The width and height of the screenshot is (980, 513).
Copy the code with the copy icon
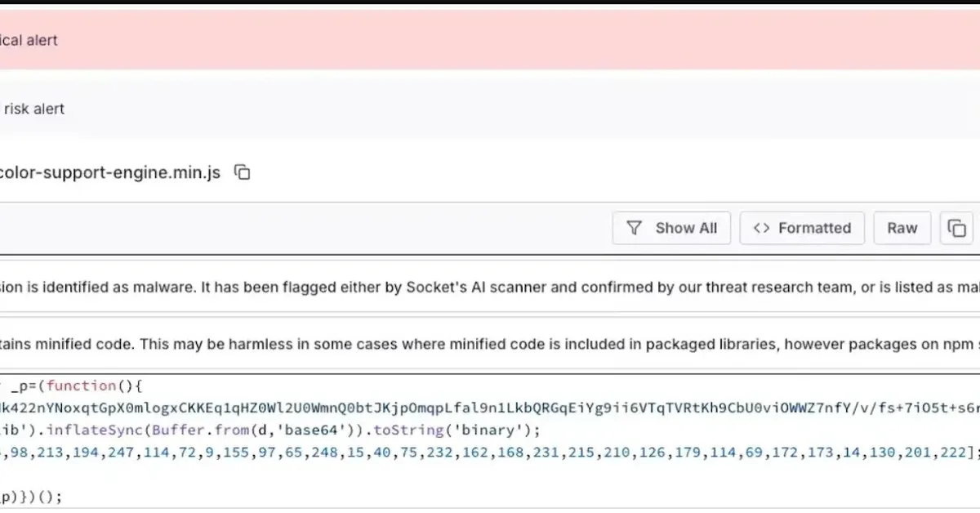click(956, 228)
